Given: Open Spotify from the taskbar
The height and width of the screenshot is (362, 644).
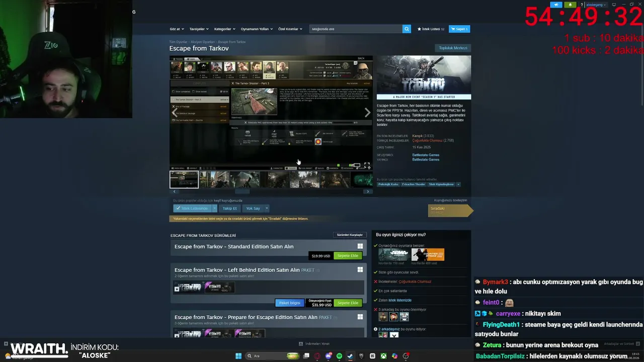Looking at the screenshot, I should coord(339,356).
